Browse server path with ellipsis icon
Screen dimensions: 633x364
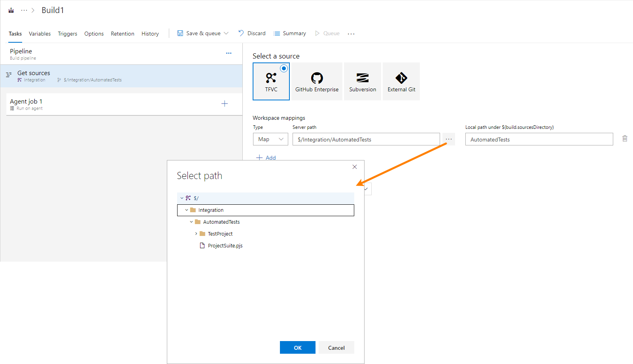pos(448,139)
